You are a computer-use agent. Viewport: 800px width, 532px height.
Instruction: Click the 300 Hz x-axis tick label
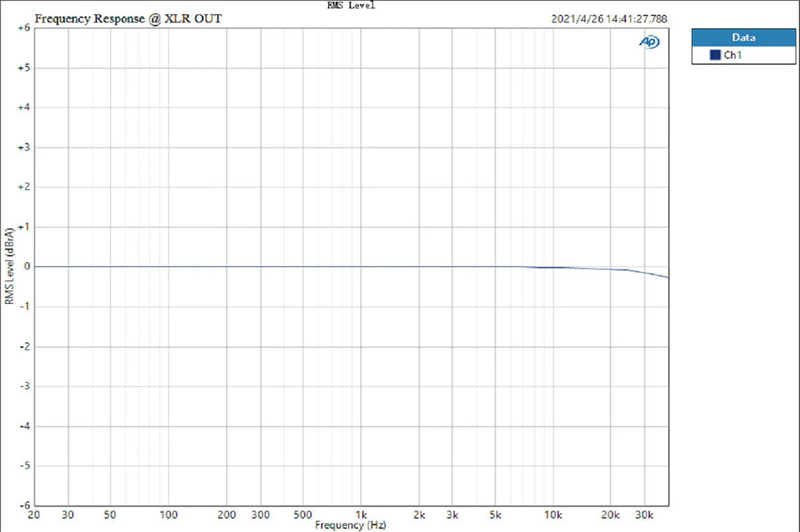coord(260,515)
